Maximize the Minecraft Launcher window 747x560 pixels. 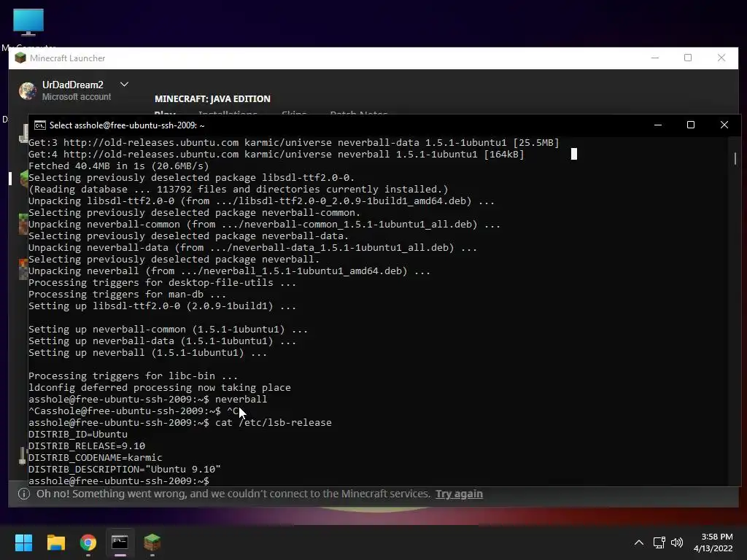coord(688,58)
